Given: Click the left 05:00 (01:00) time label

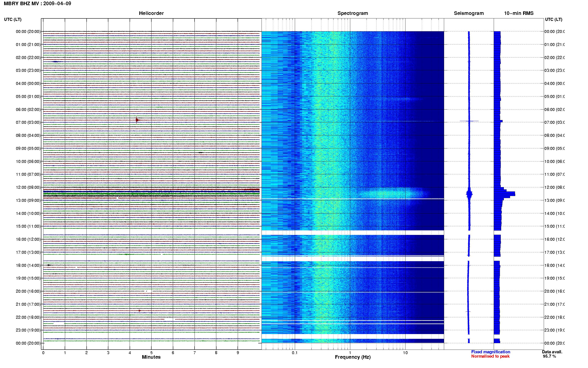Looking at the screenshot, I should 28,97.
